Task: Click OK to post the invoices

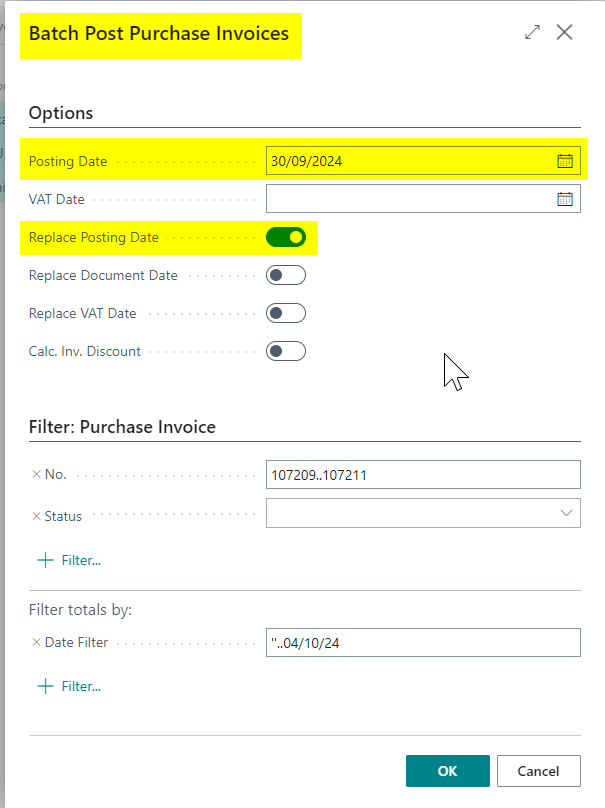Action: coord(447,771)
